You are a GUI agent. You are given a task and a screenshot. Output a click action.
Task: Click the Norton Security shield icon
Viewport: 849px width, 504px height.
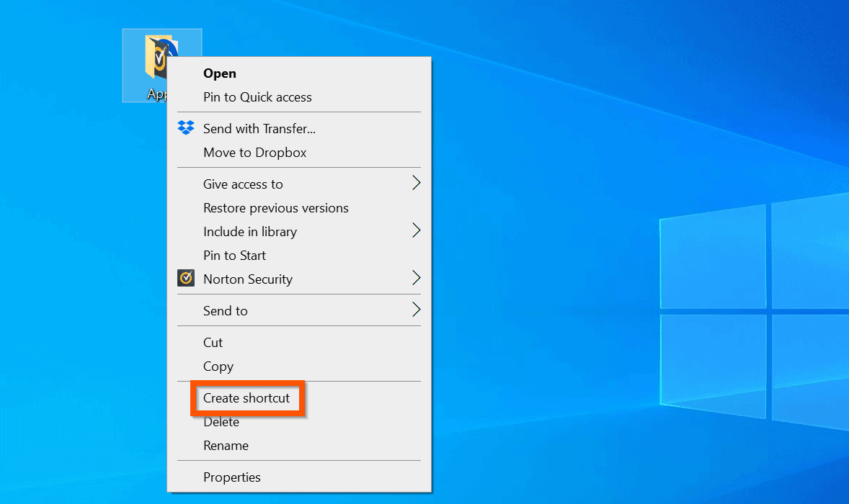click(186, 279)
